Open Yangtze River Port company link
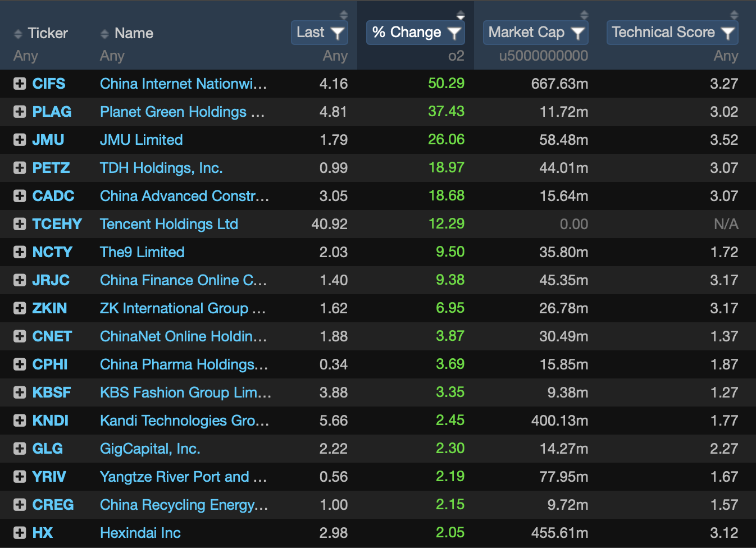This screenshot has width=756, height=548. click(184, 477)
